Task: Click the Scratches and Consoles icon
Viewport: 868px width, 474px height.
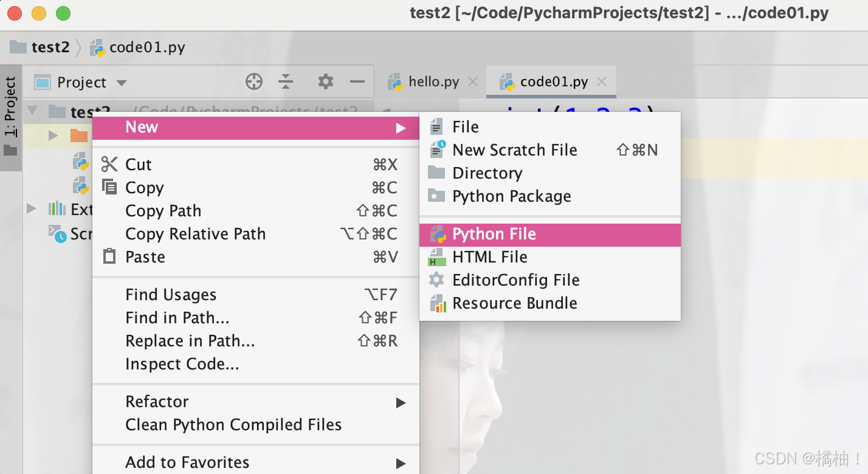Action: click(x=58, y=233)
